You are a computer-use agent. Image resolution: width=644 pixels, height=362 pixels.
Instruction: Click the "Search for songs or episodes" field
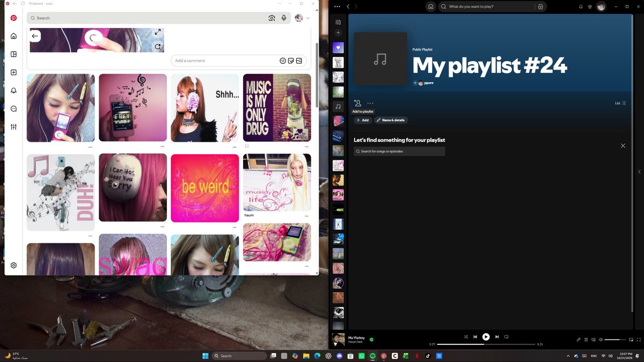399,151
